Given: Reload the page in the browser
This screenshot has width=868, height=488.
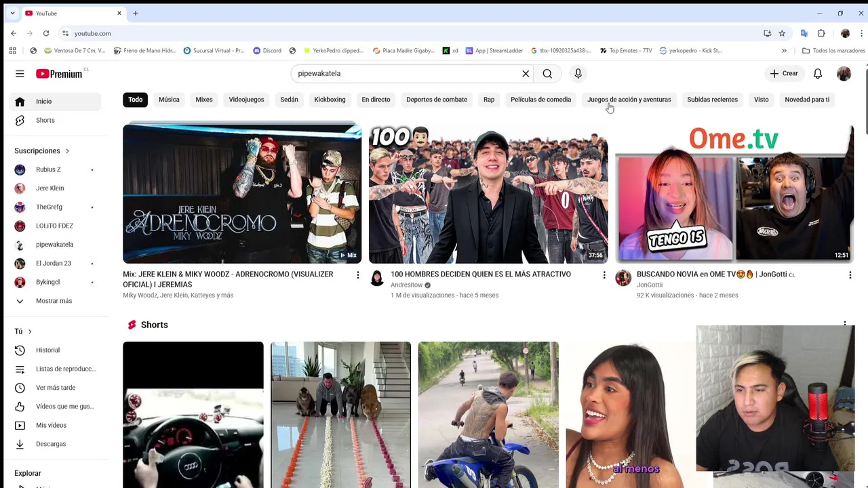Looking at the screenshot, I should pyautogui.click(x=46, y=33).
